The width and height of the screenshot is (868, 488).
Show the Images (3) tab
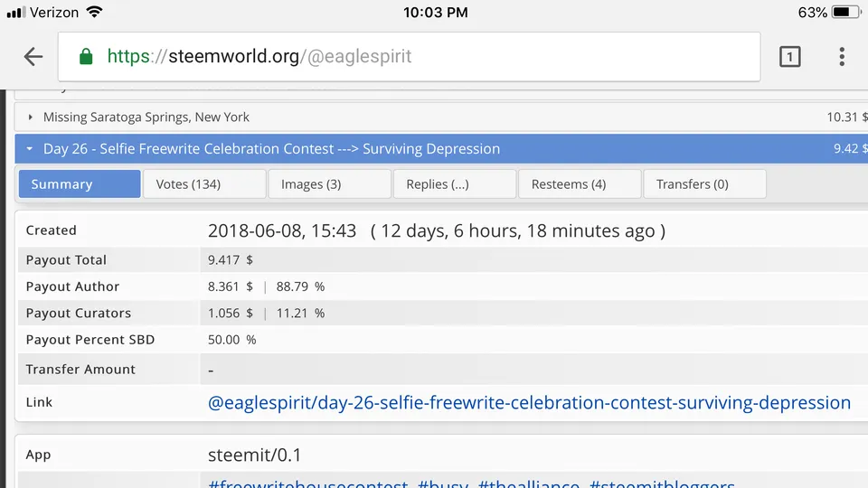point(329,184)
